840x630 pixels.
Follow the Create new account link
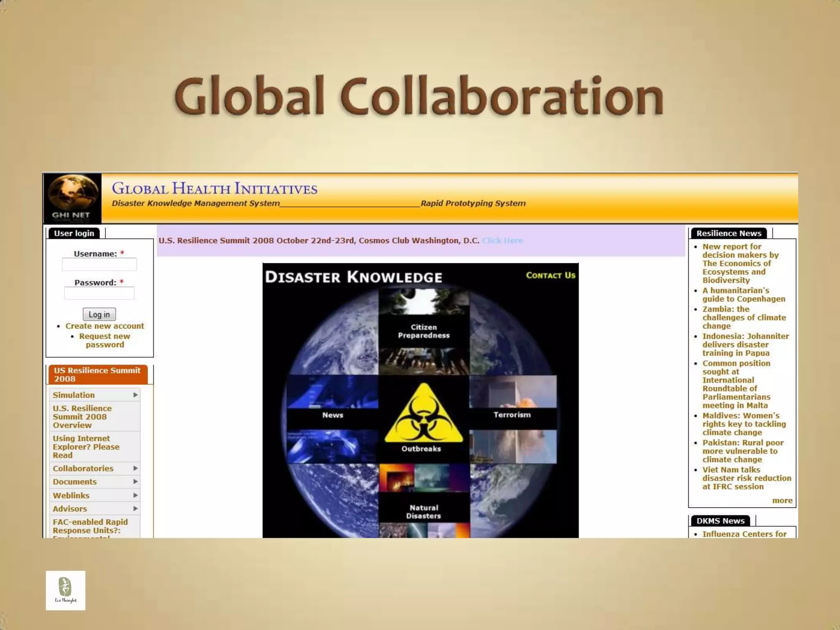pos(105,326)
